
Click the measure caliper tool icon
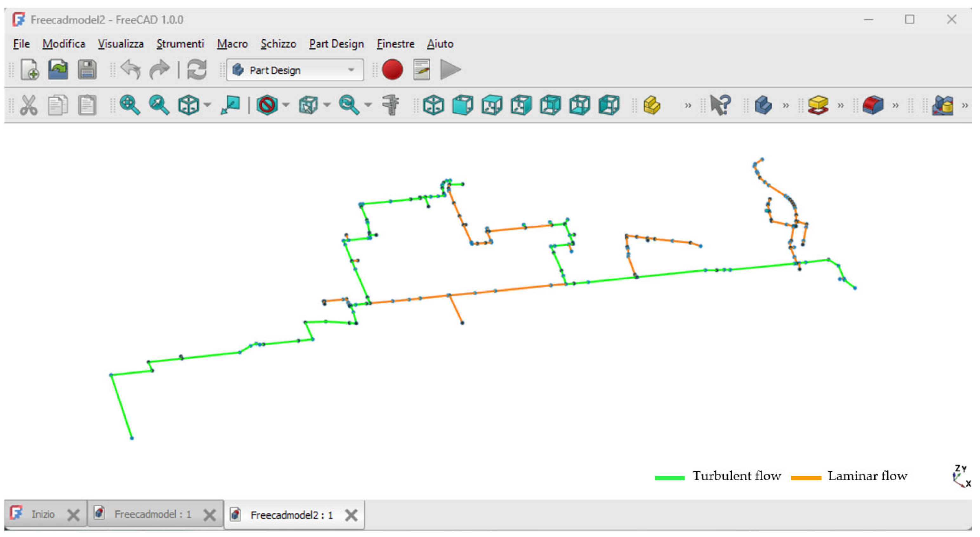tap(391, 105)
